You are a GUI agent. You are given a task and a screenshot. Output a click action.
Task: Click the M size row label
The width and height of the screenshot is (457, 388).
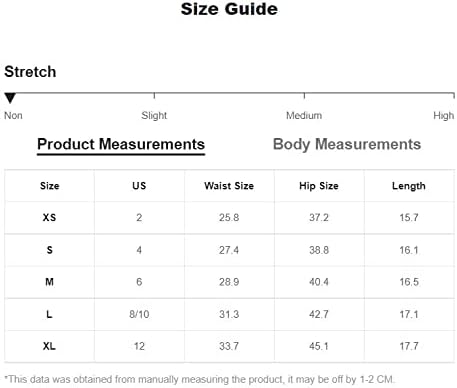[49, 282]
